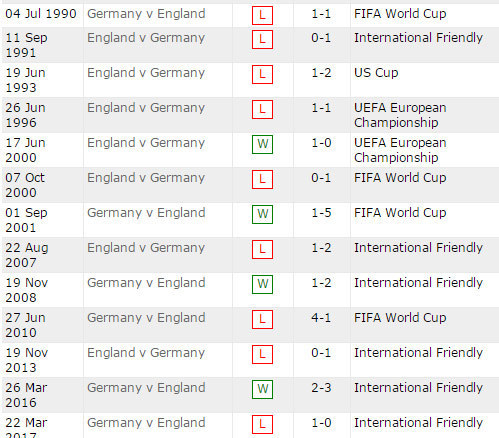The width and height of the screenshot is (499, 438).
Task: Click the W badge for the 1-5 match
Action: (262, 214)
